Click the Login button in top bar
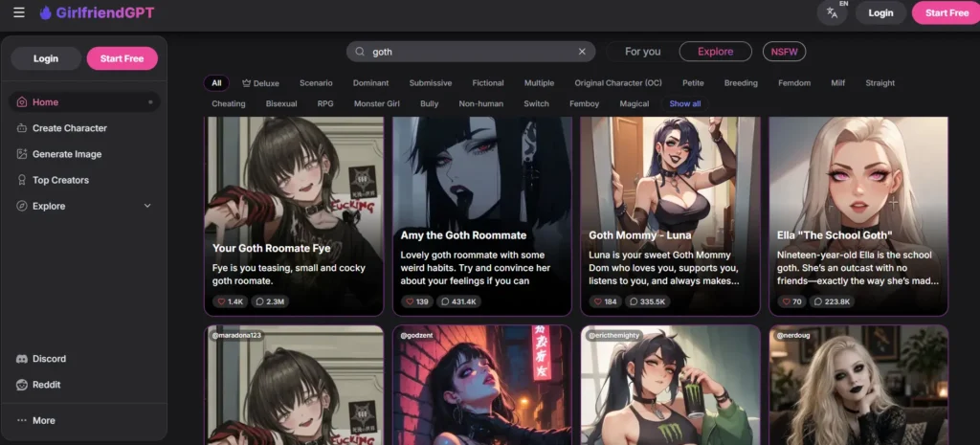This screenshot has width=980, height=445. click(x=880, y=12)
